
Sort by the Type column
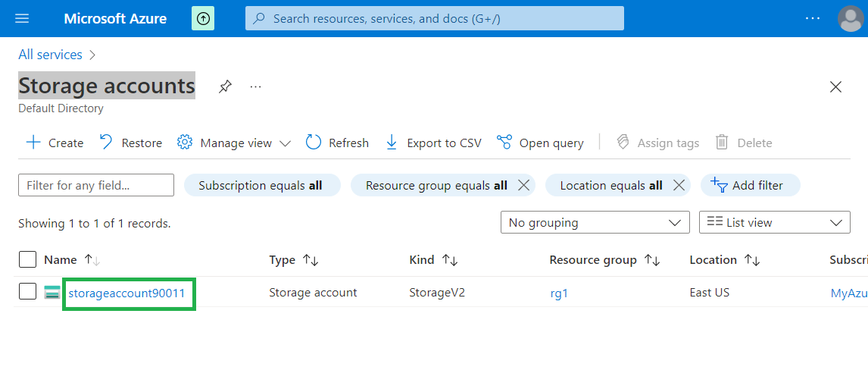pos(293,260)
